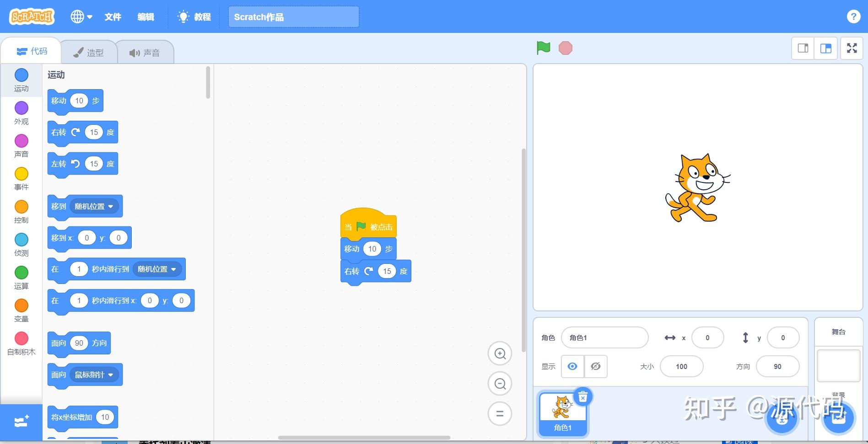Click the block palette vertical scrollbar

coord(208,82)
